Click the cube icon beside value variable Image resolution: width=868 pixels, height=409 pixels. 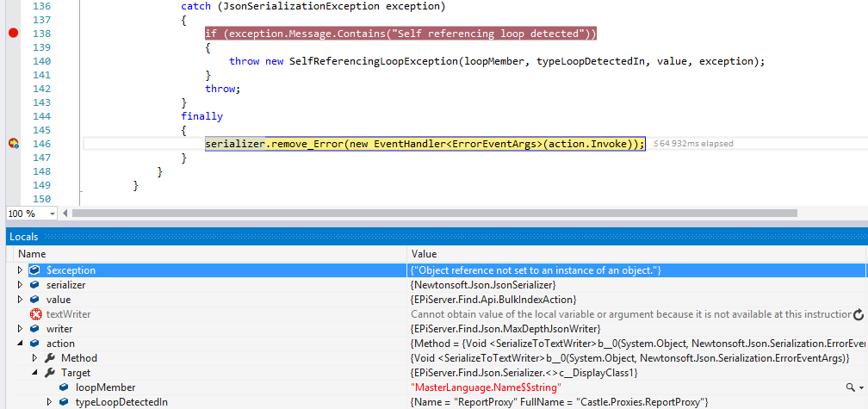(x=35, y=300)
